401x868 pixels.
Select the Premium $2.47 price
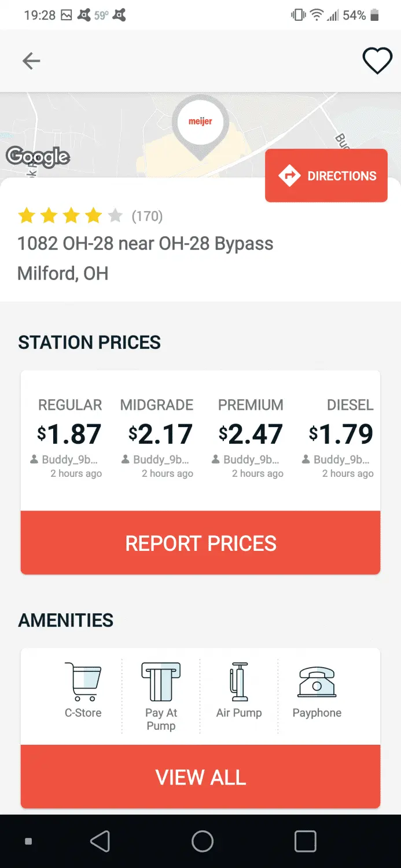(x=251, y=435)
